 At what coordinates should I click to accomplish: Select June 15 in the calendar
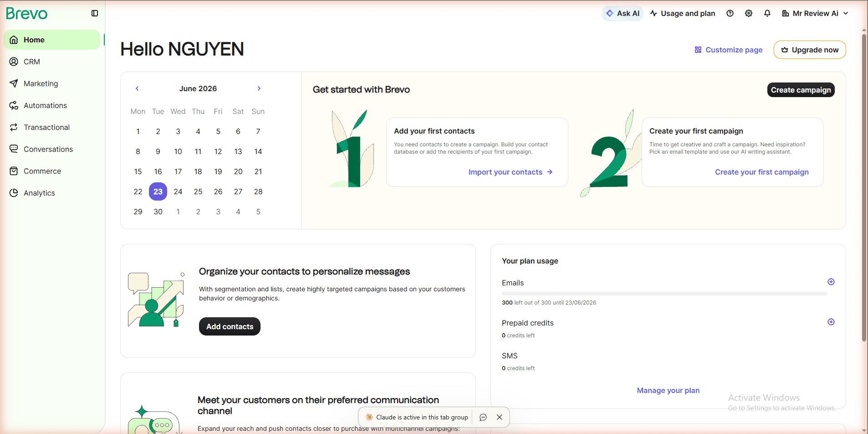[x=138, y=171]
